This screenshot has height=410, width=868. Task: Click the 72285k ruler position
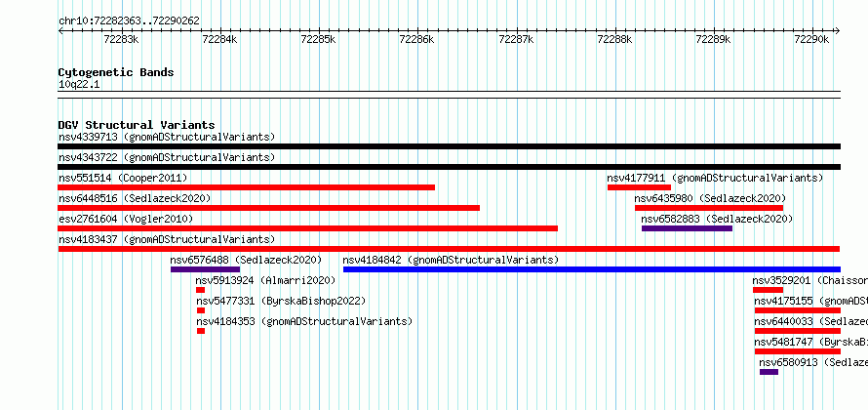(x=318, y=39)
